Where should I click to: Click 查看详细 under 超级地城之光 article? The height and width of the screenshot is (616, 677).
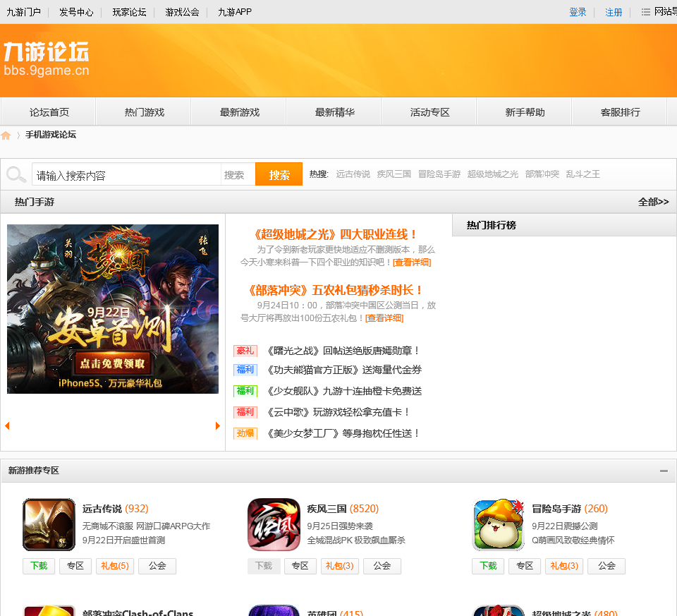[x=412, y=262]
